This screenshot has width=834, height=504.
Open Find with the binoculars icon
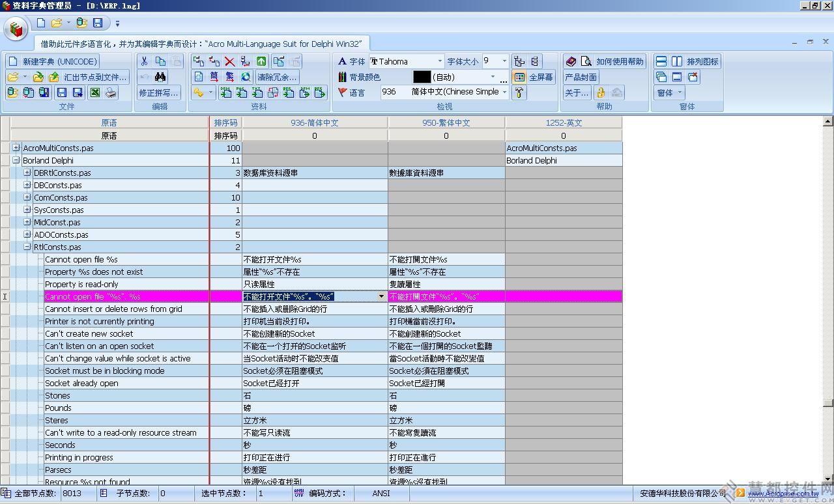(x=160, y=77)
